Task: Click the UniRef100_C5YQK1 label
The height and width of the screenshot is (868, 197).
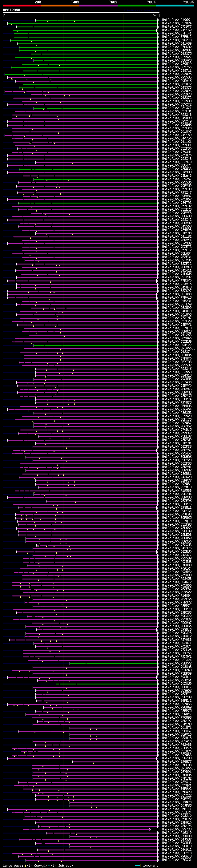Action: tap(176, 785)
